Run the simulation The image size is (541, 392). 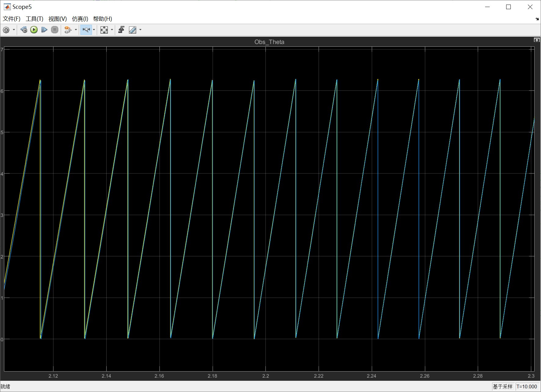tap(34, 30)
